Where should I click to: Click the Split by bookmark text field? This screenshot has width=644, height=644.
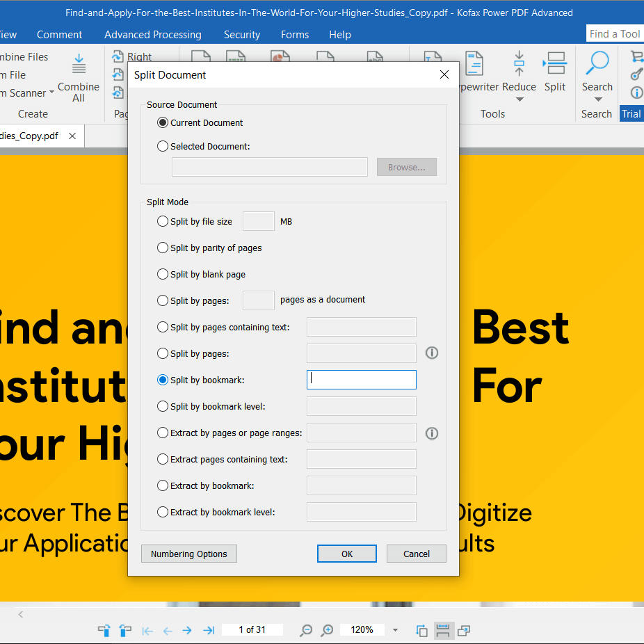[362, 380]
